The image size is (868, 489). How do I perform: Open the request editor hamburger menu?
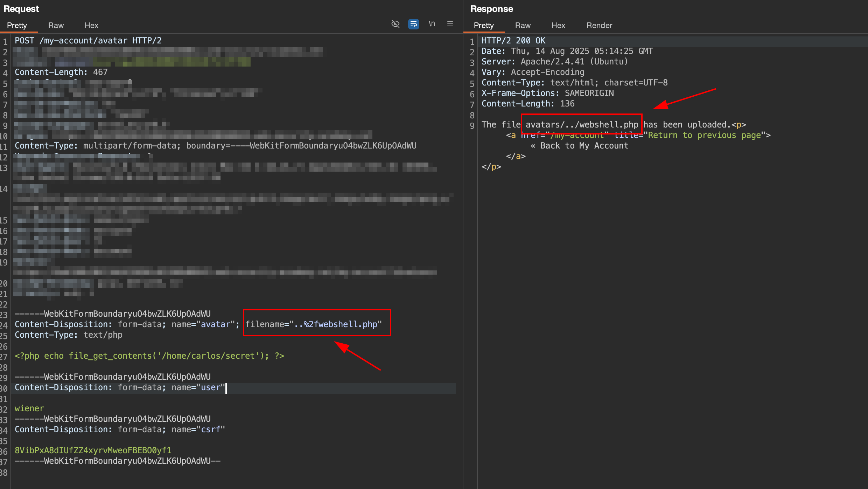click(x=450, y=24)
